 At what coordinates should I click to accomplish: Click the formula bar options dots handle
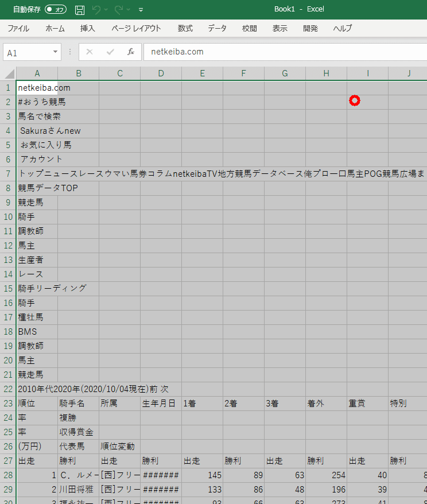pos(69,52)
